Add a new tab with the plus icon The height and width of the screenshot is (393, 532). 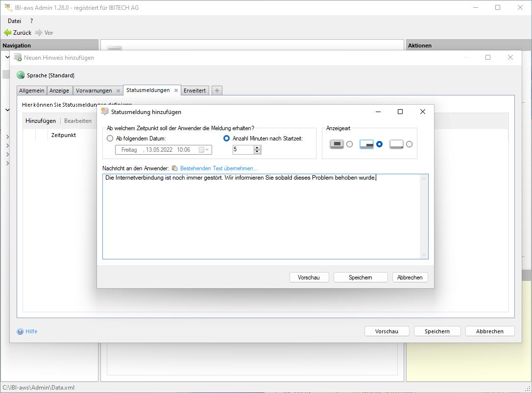click(x=217, y=91)
